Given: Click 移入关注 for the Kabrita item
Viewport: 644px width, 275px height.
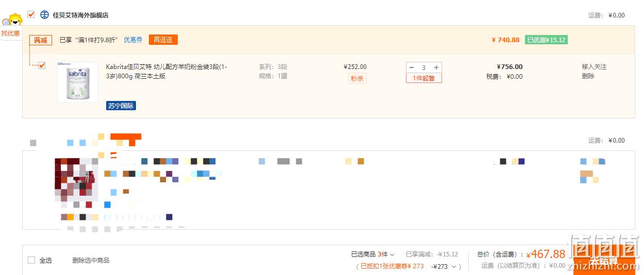Looking at the screenshot, I should coord(594,67).
